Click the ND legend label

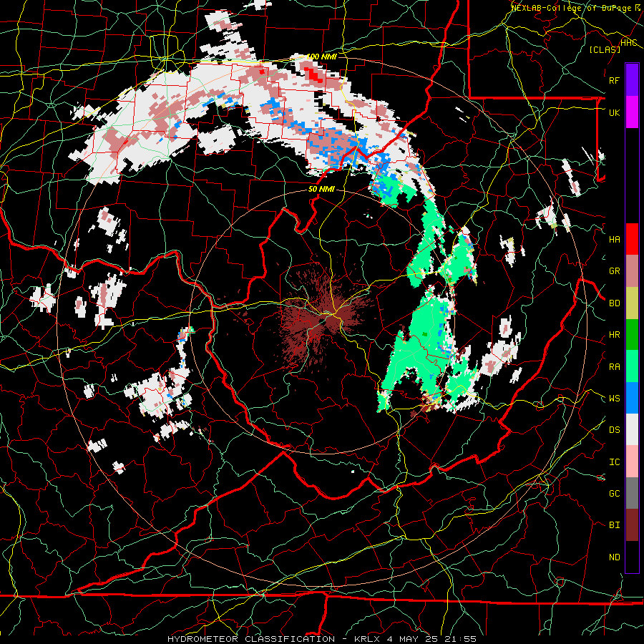point(615,557)
